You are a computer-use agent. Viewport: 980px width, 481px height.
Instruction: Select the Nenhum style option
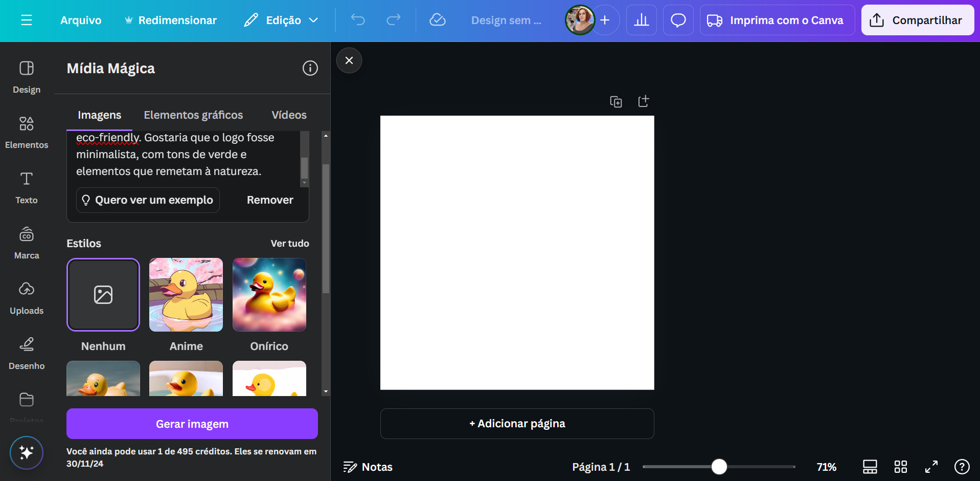(103, 295)
